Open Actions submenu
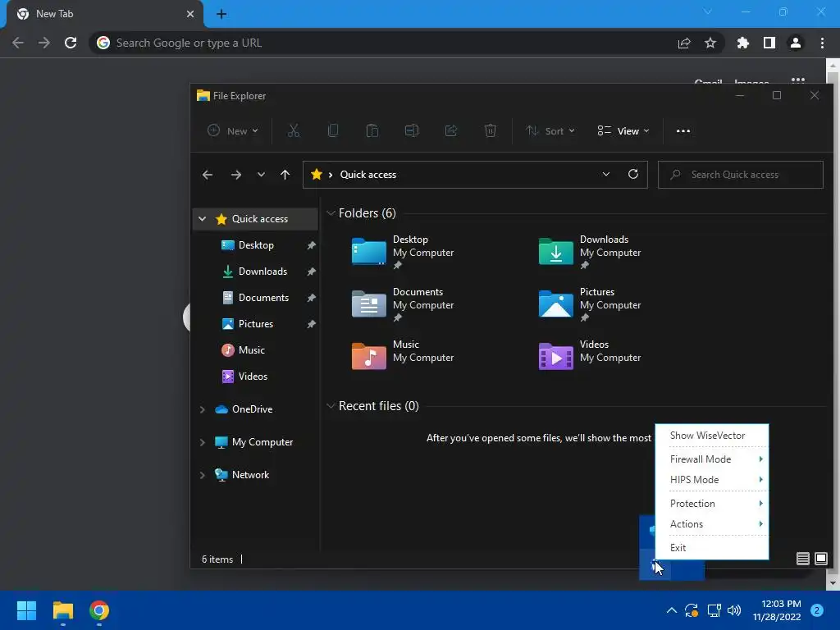Image resolution: width=840 pixels, height=630 pixels. [x=712, y=524]
